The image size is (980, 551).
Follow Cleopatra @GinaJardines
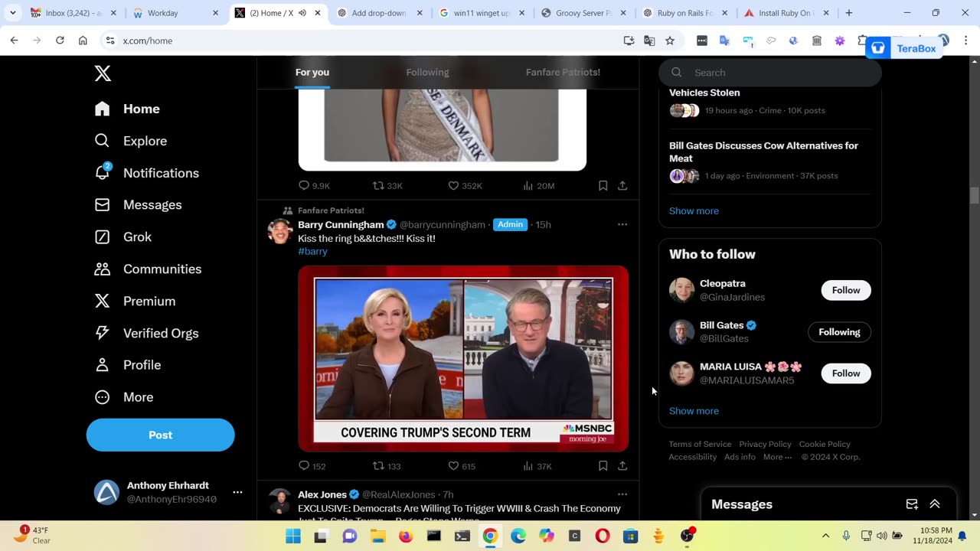pyautogui.click(x=846, y=290)
